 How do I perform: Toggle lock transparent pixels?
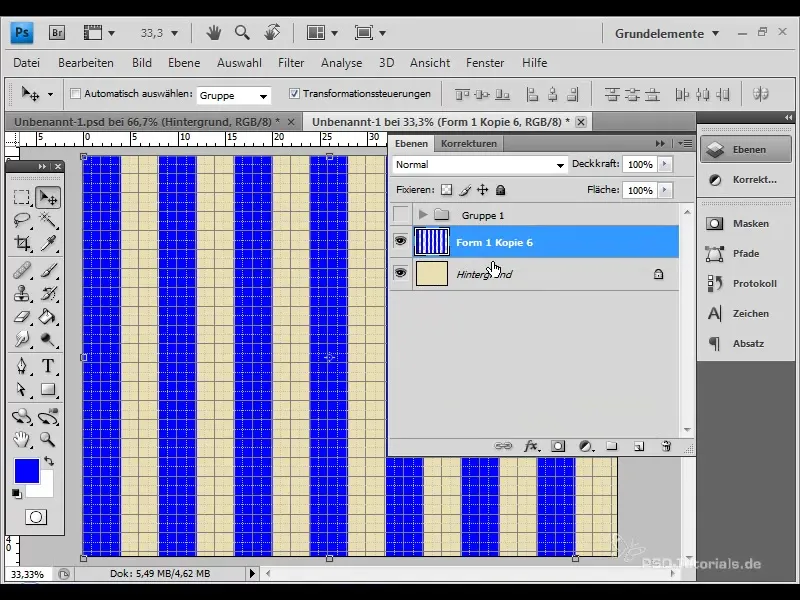[x=446, y=190]
